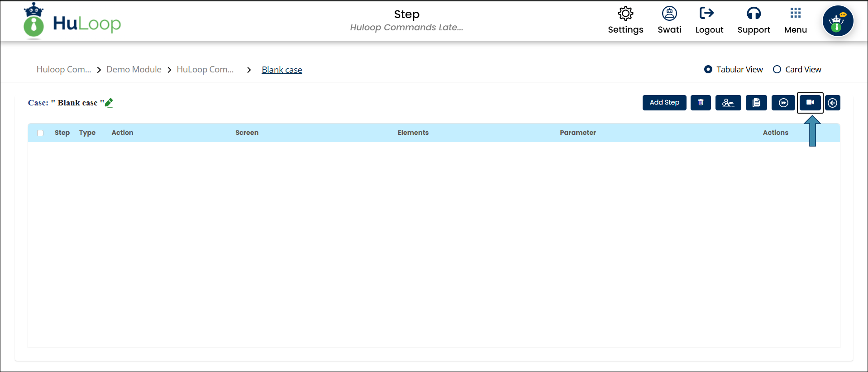Screen dimensions: 868x372
Task: Click the Huloop Commands Late... subtitle
Action: (x=406, y=28)
